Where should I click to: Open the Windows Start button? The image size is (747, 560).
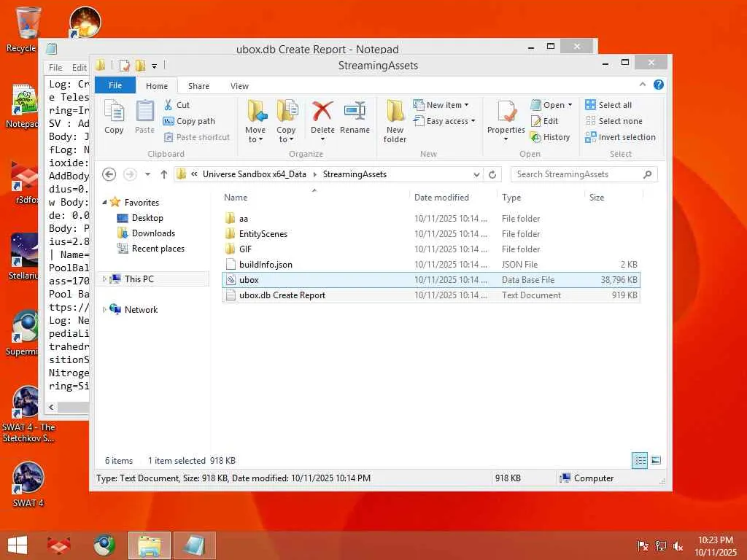(18, 545)
